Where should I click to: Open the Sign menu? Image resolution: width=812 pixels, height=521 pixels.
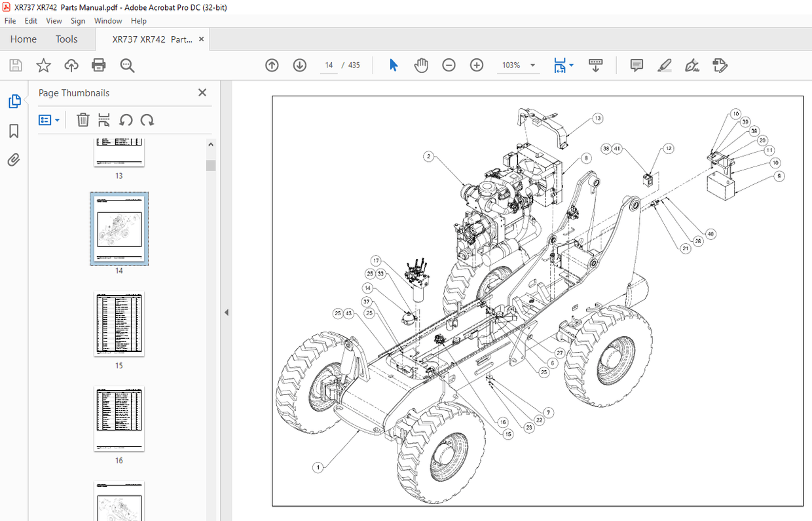(x=78, y=20)
